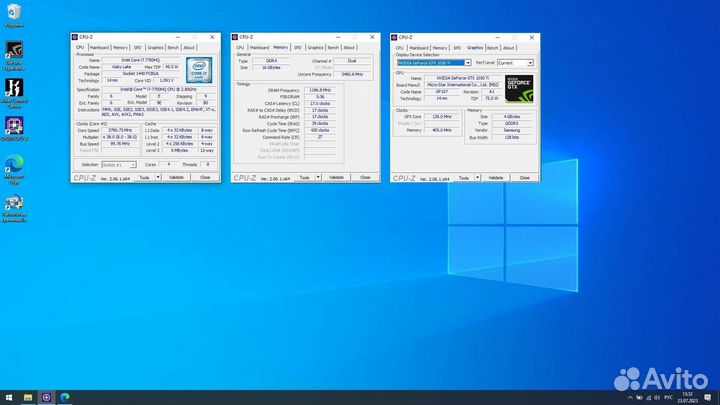Image resolution: width=720 pixels, height=405 pixels.
Task: Select the CPU tab in the GeForce graphics CPU-Z window
Action: pyautogui.click(x=399, y=48)
